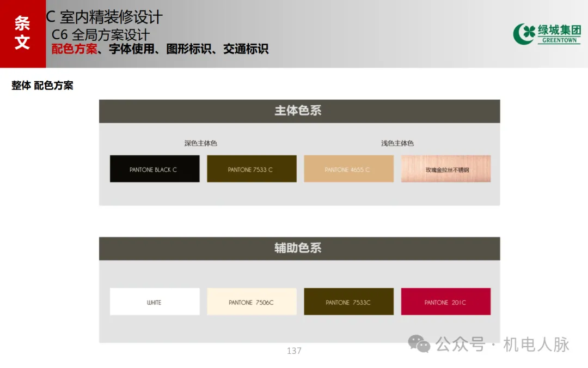The width and height of the screenshot is (588, 368).
Task: Click the 整体 配色方案 section title
Action: [42, 86]
